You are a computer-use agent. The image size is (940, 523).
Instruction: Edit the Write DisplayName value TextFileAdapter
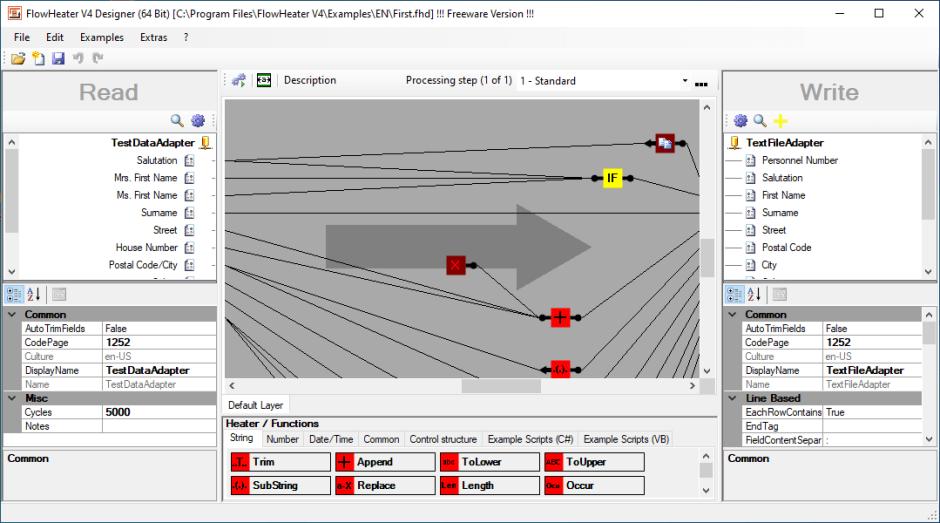873,370
